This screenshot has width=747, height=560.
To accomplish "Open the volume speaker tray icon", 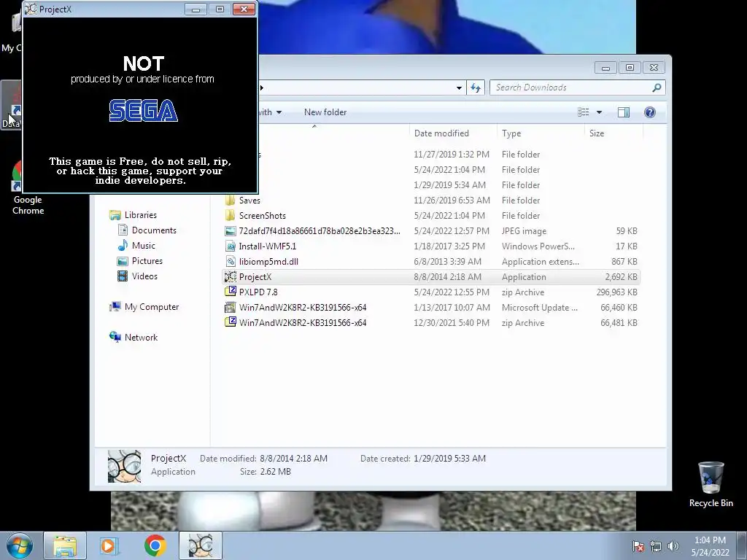I will coord(673,546).
